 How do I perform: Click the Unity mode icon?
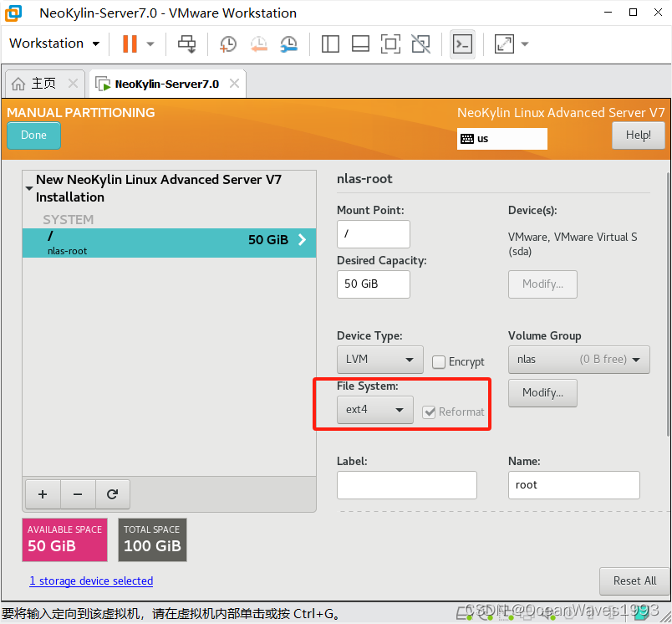point(421,43)
